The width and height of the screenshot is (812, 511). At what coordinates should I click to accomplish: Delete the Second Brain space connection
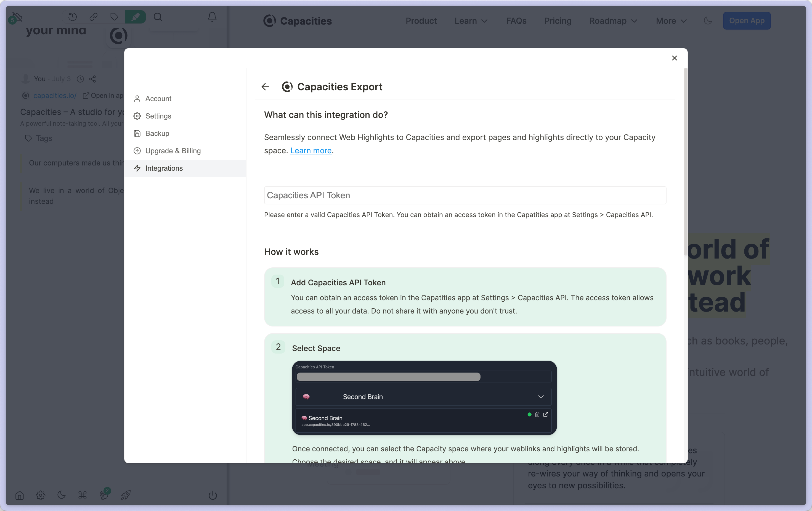pyautogui.click(x=537, y=415)
